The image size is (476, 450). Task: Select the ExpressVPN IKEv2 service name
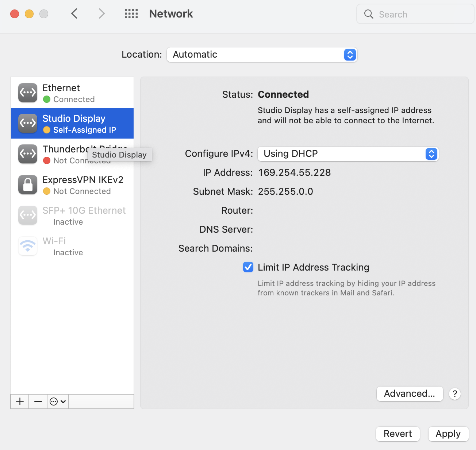coord(83,180)
